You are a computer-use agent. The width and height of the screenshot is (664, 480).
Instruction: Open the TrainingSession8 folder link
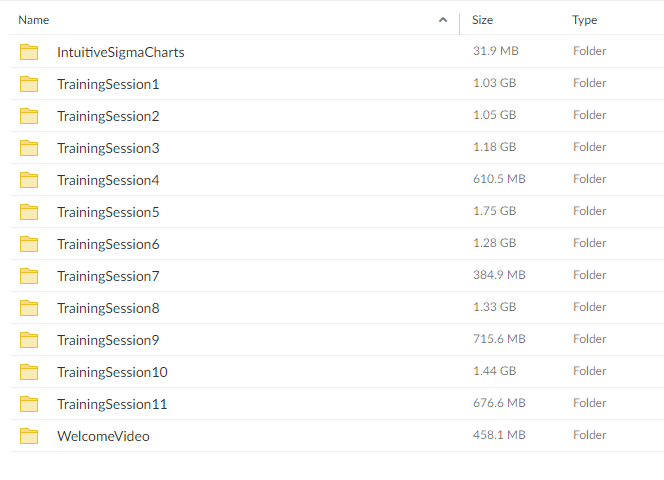pyautogui.click(x=108, y=308)
